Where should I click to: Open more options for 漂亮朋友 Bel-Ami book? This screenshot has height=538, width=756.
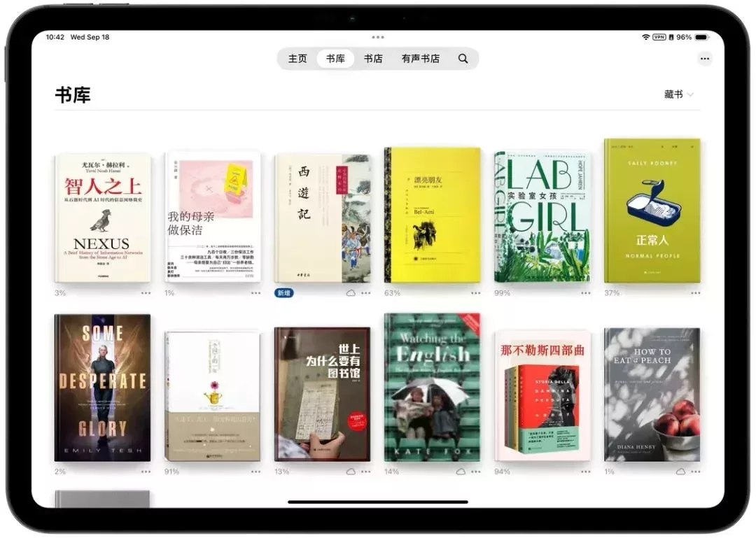point(476,293)
